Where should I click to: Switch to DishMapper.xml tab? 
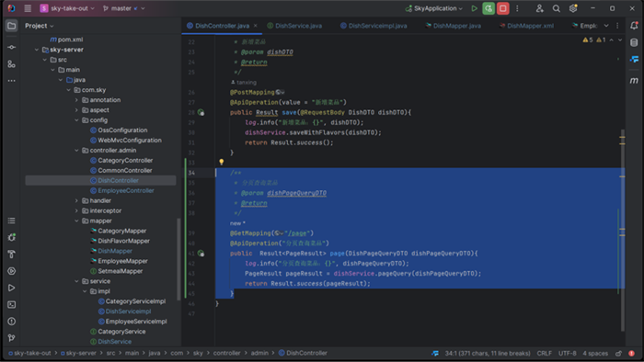(526, 26)
